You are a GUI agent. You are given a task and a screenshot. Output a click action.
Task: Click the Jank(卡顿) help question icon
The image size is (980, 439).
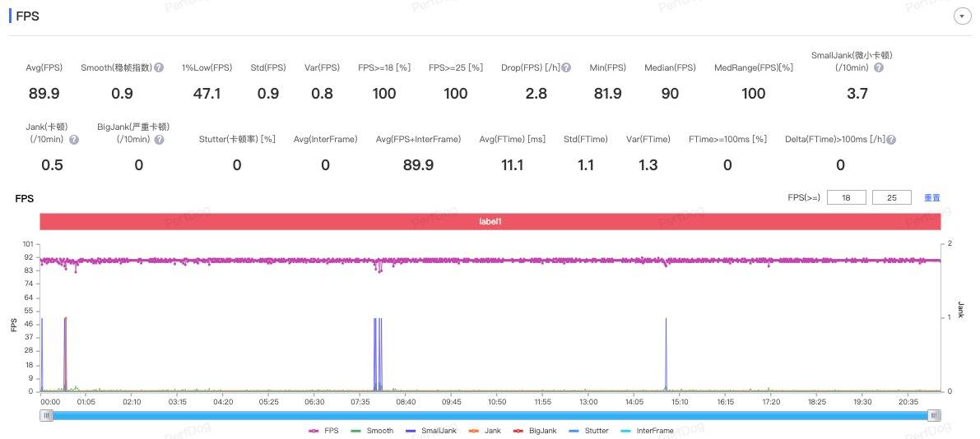[74, 140]
